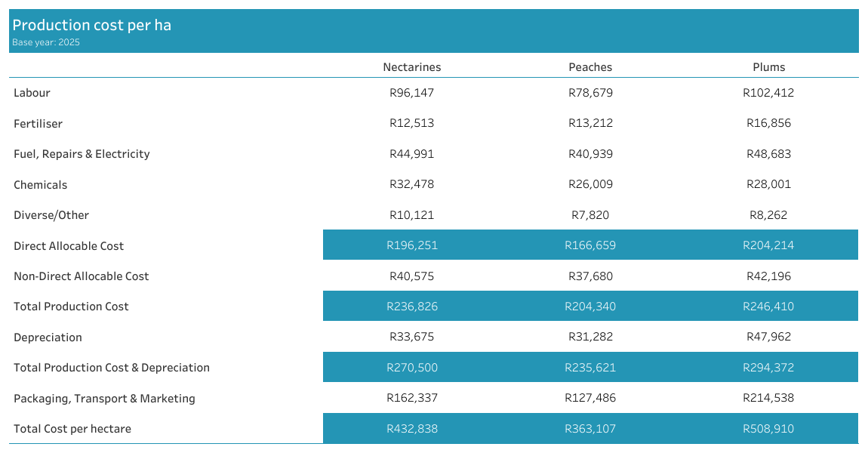This screenshot has height=453, width=868.
Task: Select Nectarines Direct Allocable Cost cell R196,251
Action: pos(411,245)
